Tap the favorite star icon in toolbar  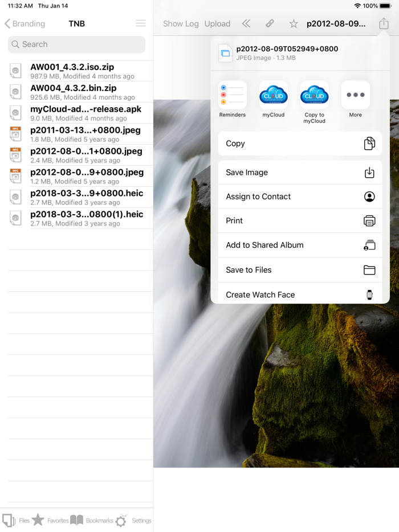pyautogui.click(x=294, y=23)
